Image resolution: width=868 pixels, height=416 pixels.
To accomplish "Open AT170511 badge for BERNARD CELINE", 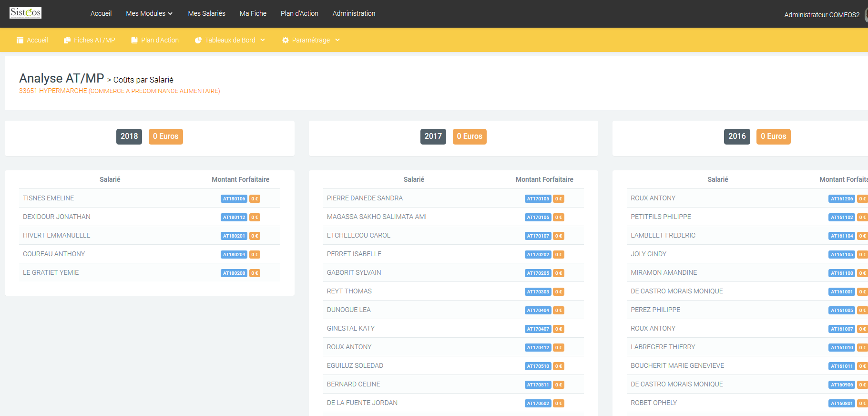I will [x=538, y=385].
